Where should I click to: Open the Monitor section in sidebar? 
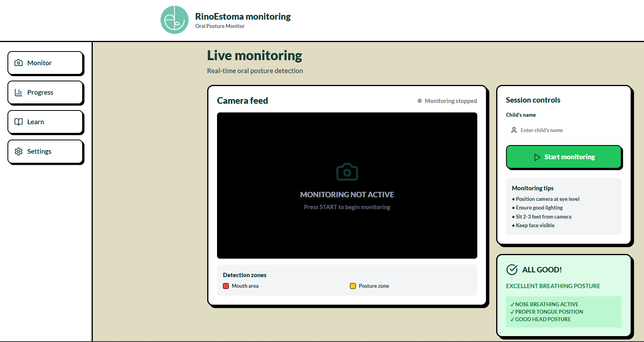click(x=45, y=63)
